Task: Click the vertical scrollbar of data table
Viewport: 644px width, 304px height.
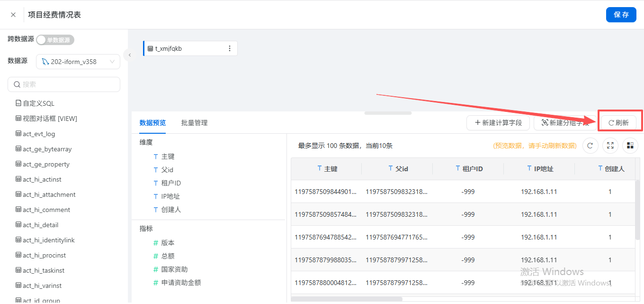Action: click(637, 210)
